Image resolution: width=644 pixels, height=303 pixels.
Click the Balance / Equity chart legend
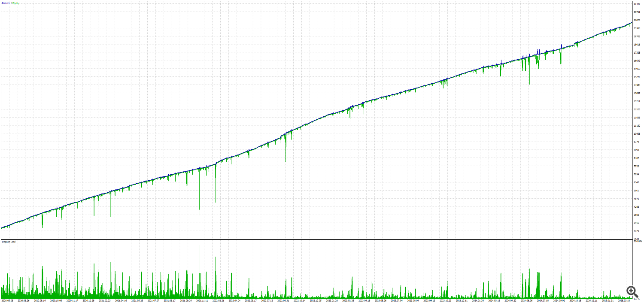point(10,3)
